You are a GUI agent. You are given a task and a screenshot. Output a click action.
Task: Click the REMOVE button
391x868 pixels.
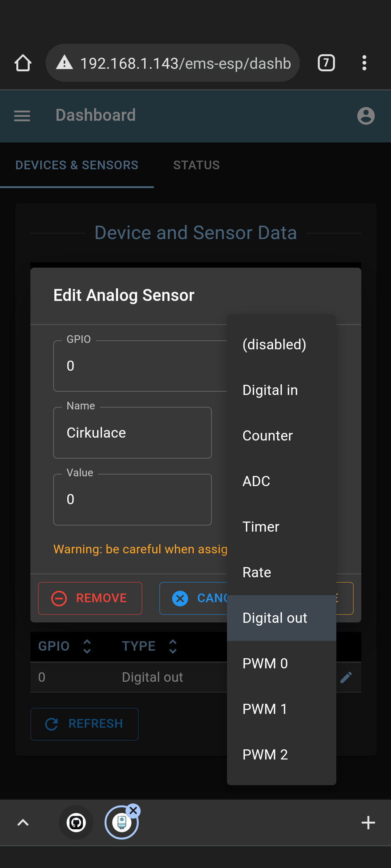click(x=90, y=598)
